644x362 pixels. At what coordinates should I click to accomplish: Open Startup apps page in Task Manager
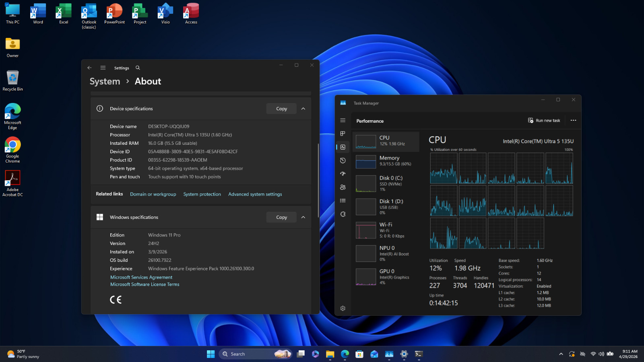(343, 174)
